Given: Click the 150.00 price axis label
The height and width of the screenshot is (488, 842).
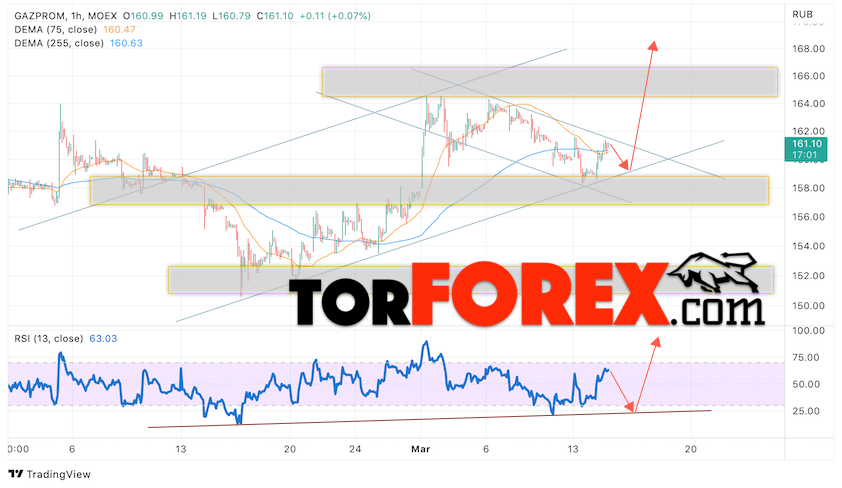Looking at the screenshot, I should [x=808, y=306].
